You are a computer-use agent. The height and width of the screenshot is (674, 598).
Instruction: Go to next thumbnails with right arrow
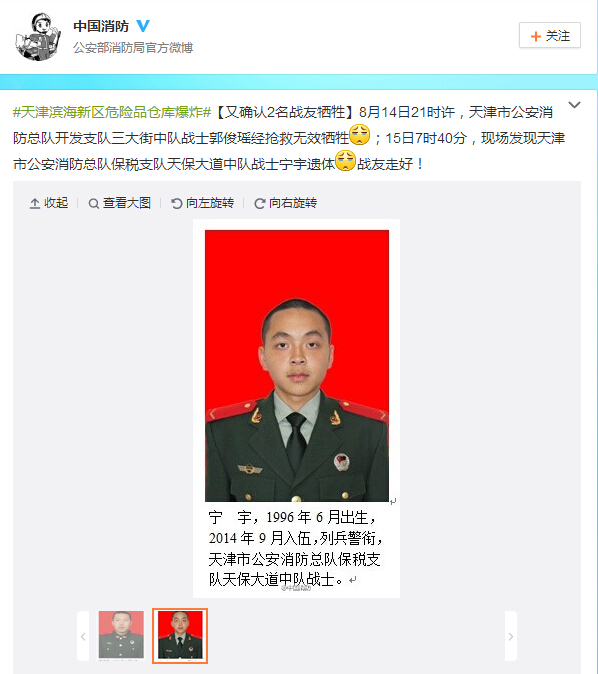510,636
